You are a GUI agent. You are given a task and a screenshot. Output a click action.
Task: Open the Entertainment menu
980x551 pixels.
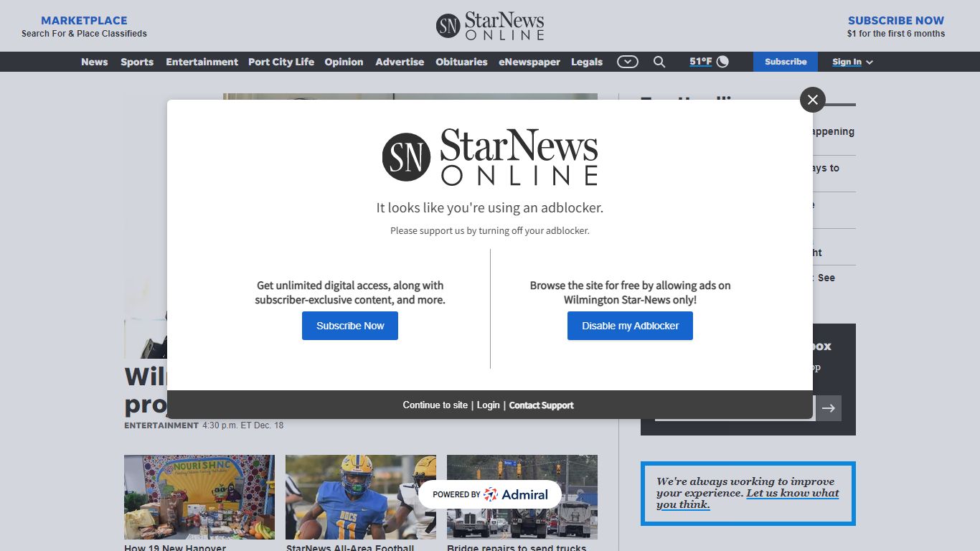202,62
